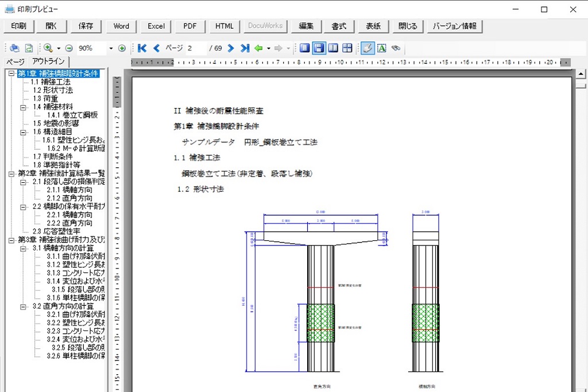Go to the first page
Screen dimensions: 588x392
coord(142,48)
